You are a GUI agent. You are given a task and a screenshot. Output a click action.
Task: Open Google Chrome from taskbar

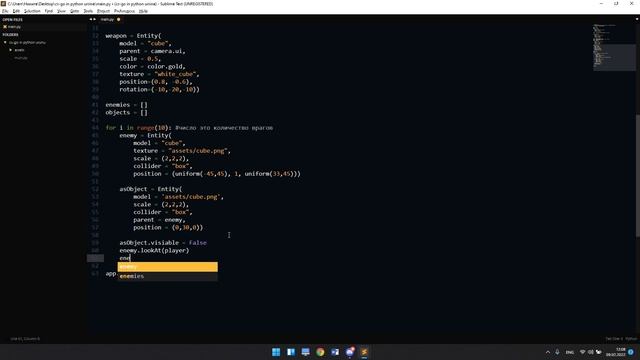(320, 352)
